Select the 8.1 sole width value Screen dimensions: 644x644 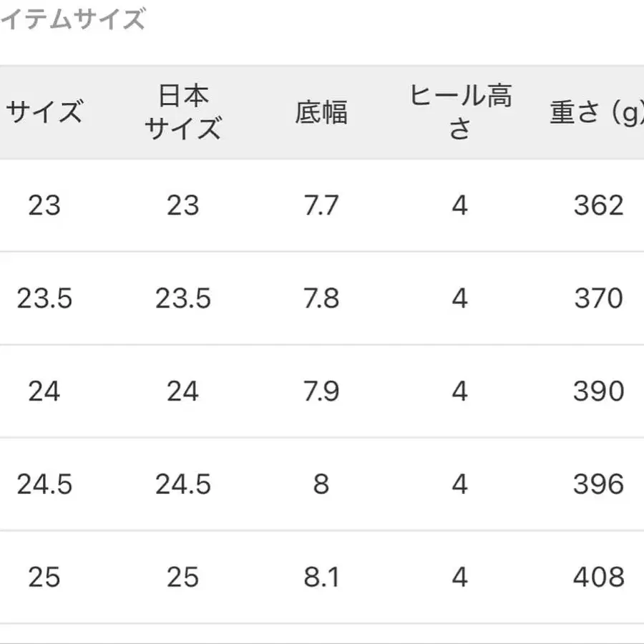(321, 577)
